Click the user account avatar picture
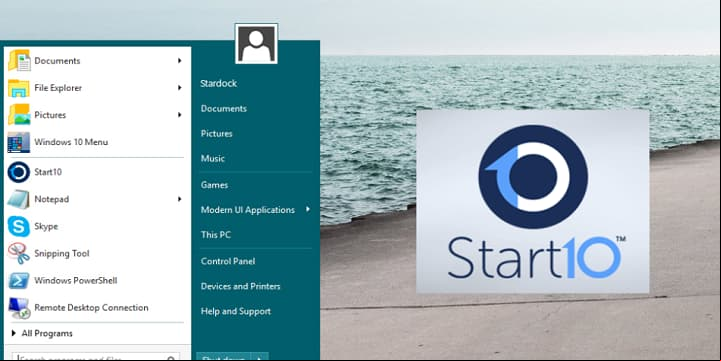Viewport: 721px width, 361px height. click(256, 44)
